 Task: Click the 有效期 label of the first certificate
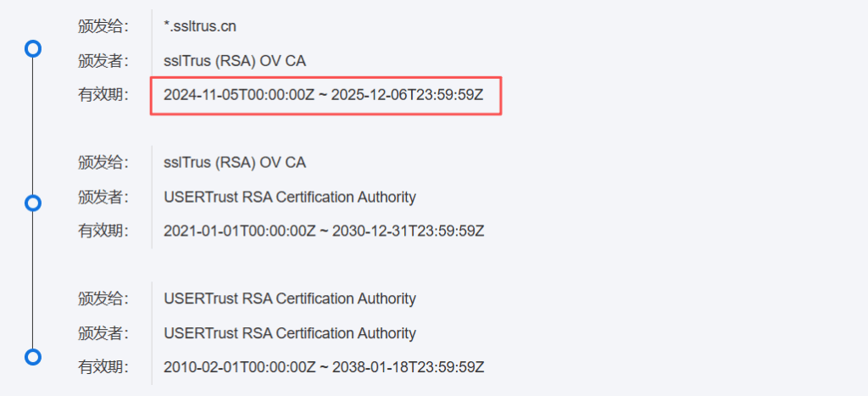tap(103, 95)
